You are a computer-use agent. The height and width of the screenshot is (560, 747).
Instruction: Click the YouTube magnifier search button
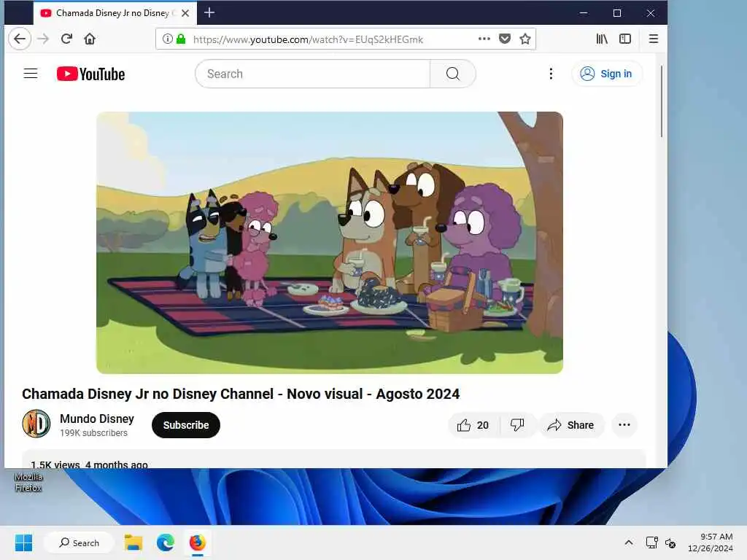pyautogui.click(x=452, y=74)
